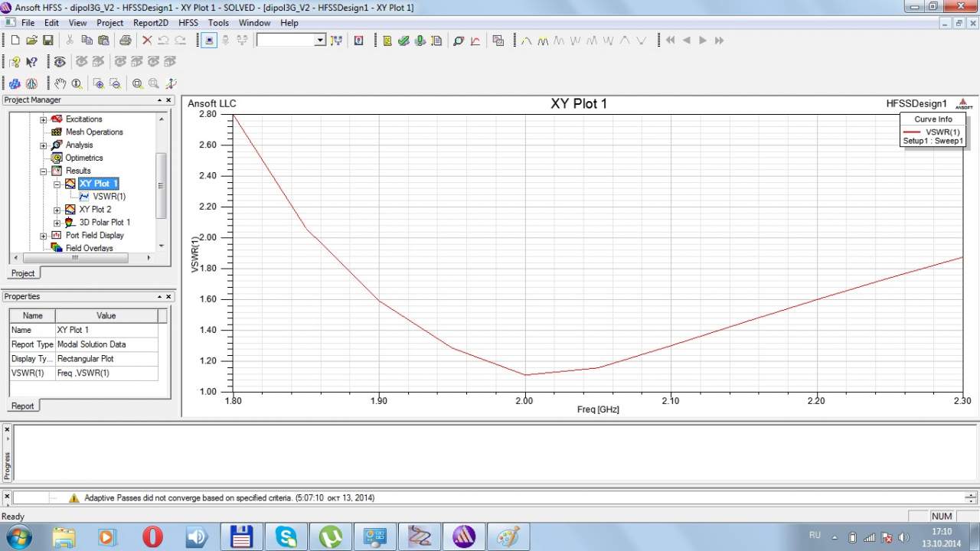This screenshot has width=980, height=551.
Task: Open the Report2D menu
Action: click(150, 23)
